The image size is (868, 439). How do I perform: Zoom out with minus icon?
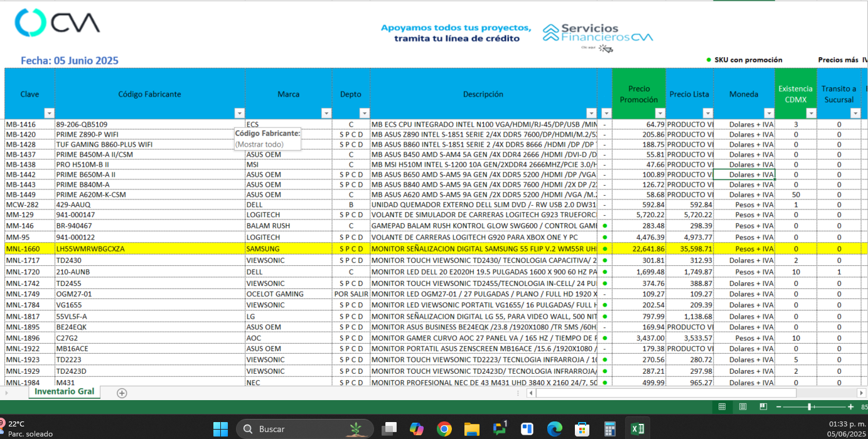tap(778, 407)
